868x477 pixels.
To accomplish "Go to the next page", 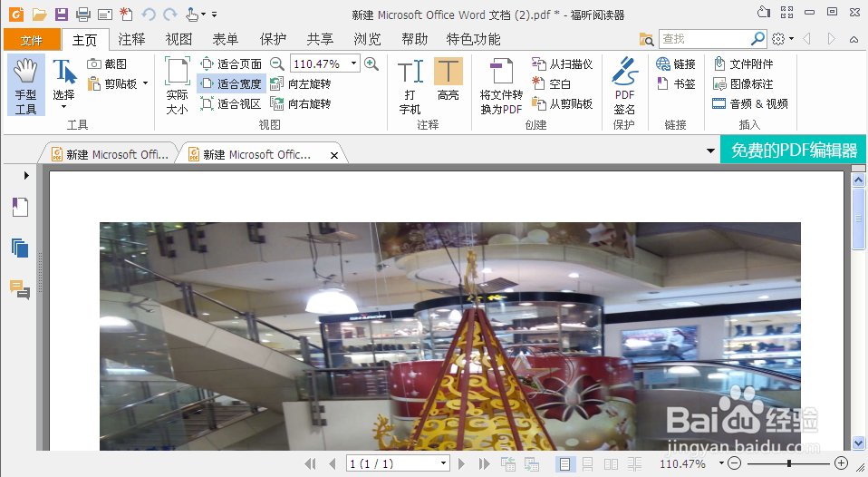I will tap(462, 463).
